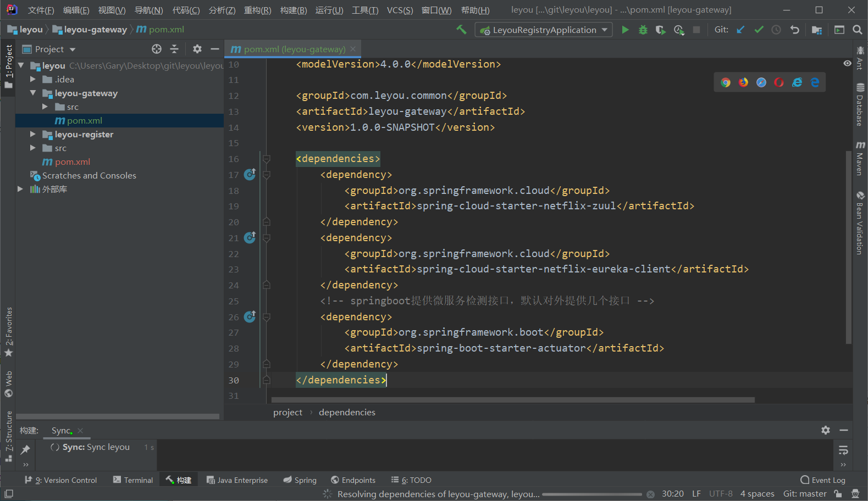Viewport: 868px width, 501px height.
Task: Expand the leyou-register module
Action: (33, 134)
